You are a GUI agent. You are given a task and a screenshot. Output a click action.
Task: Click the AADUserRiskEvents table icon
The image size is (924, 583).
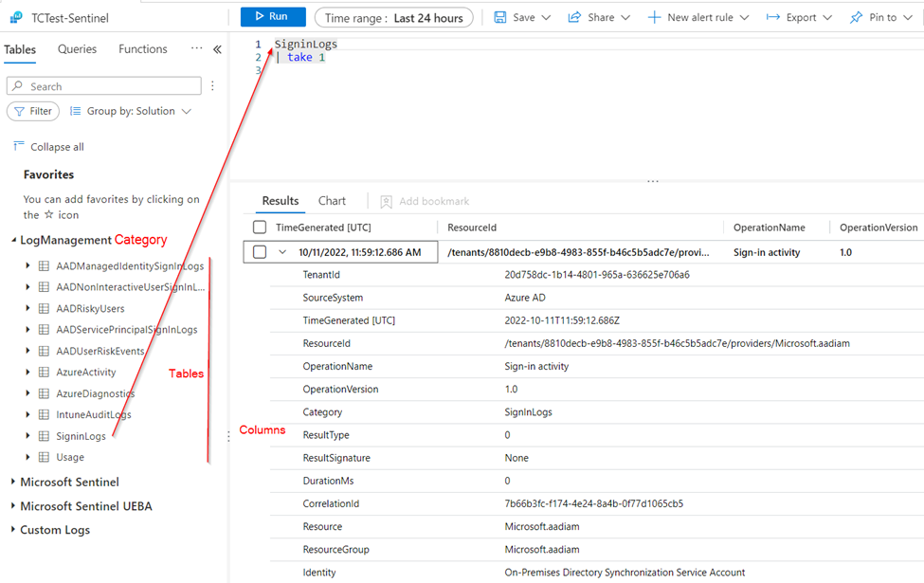coord(44,351)
